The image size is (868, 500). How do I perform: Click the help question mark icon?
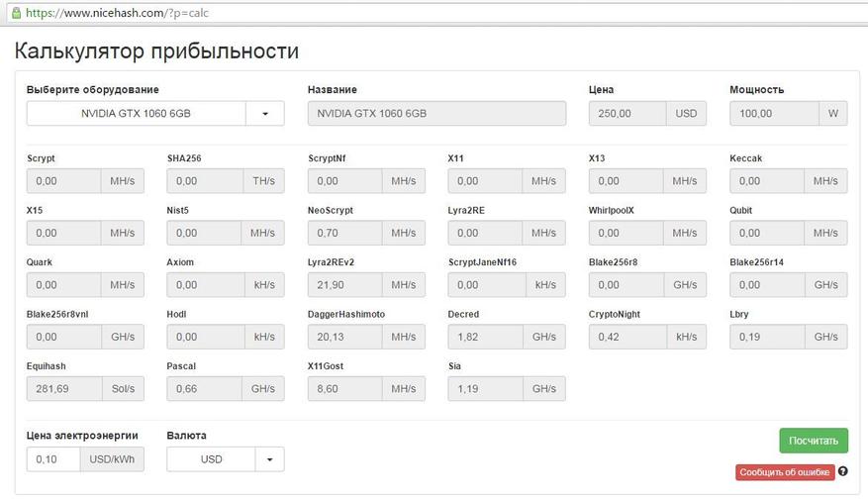tap(842, 471)
